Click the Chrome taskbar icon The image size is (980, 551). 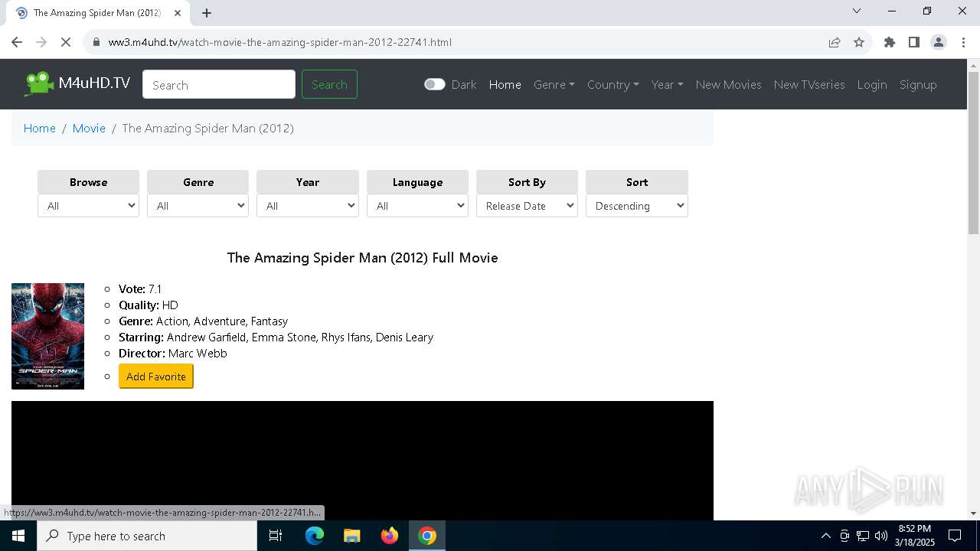click(x=427, y=536)
